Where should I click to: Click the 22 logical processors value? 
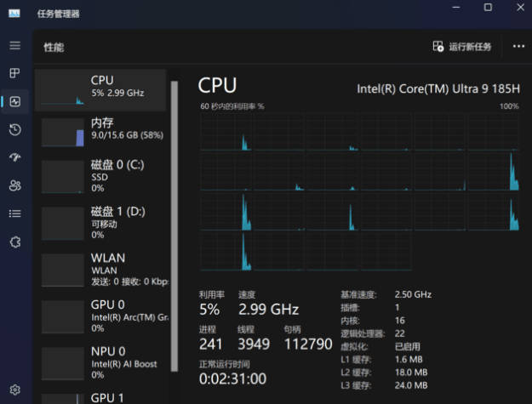400,333
